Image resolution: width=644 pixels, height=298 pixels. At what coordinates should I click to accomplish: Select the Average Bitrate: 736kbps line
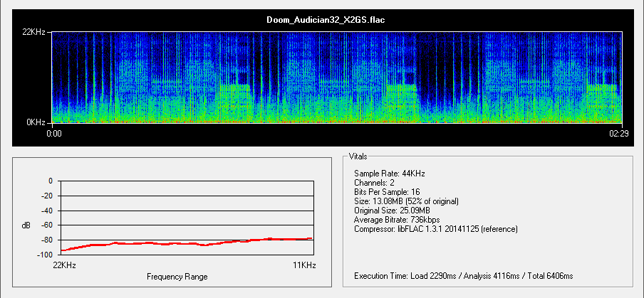pyautogui.click(x=397, y=220)
